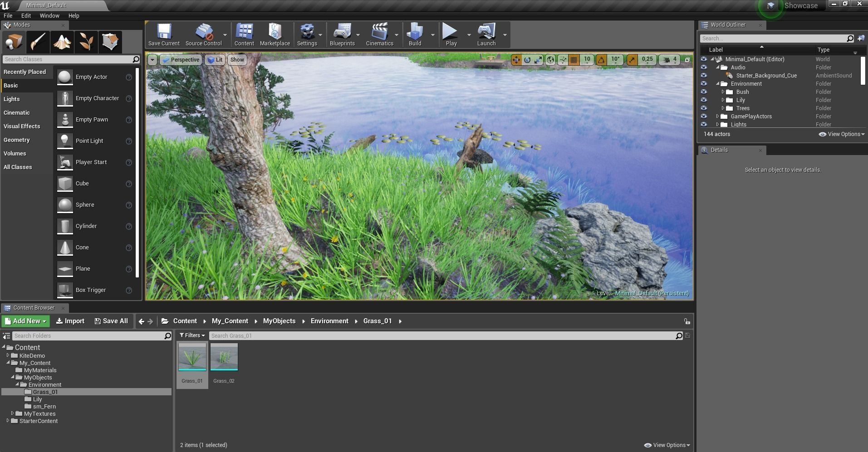Select the rotate gizmo tool in viewport
This screenshot has width=868, height=452.
(527, 60)
